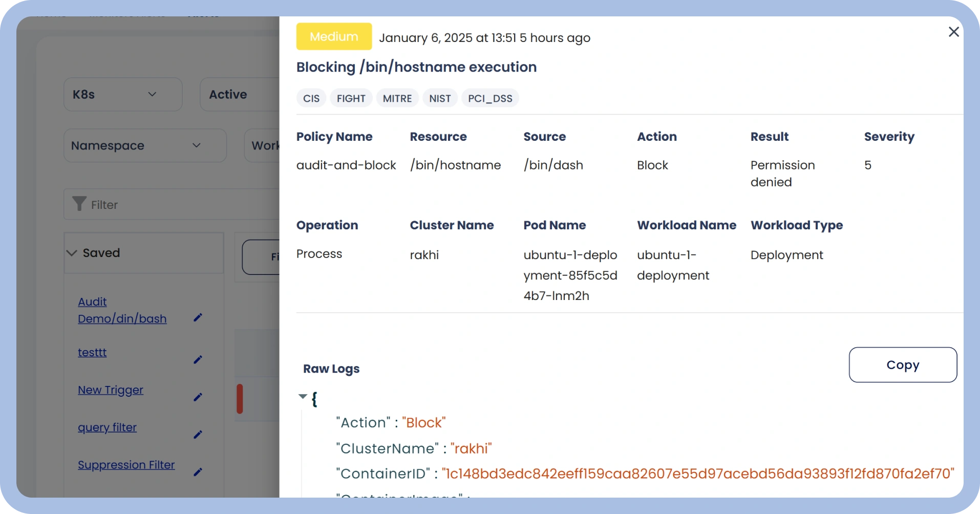Select the MITRE compliance tag

pyautogui.click(x=397, y=98)
